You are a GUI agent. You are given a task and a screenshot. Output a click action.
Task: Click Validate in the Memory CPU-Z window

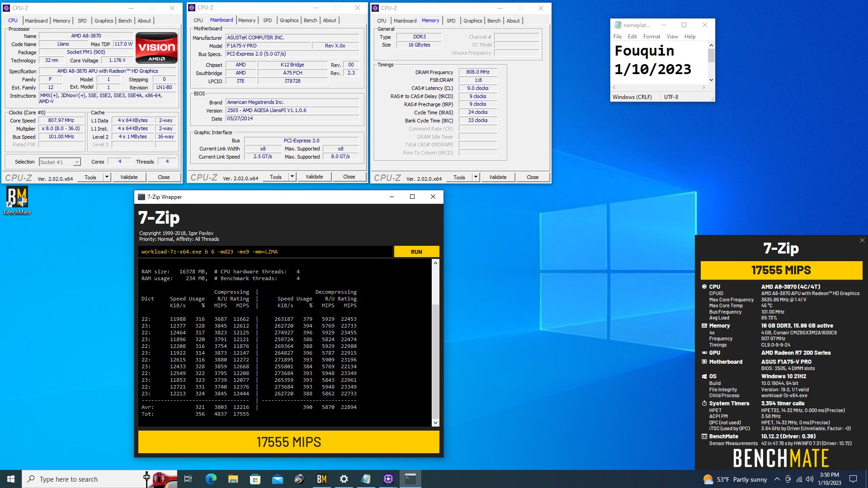tap(498, 177)
